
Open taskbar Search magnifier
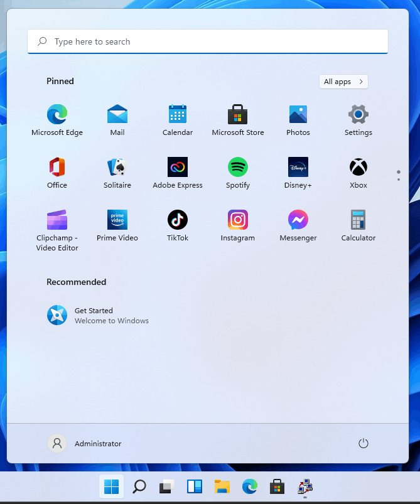(139, 486)
